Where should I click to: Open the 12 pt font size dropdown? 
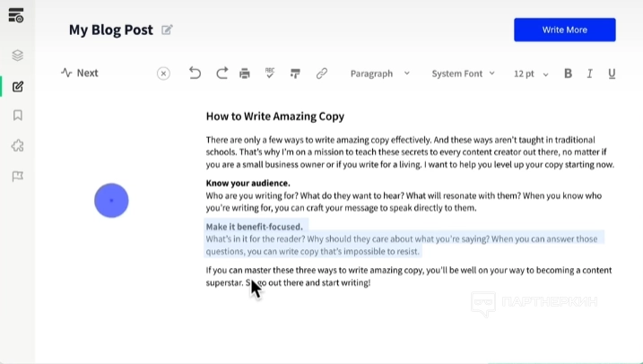click(531, 74)
